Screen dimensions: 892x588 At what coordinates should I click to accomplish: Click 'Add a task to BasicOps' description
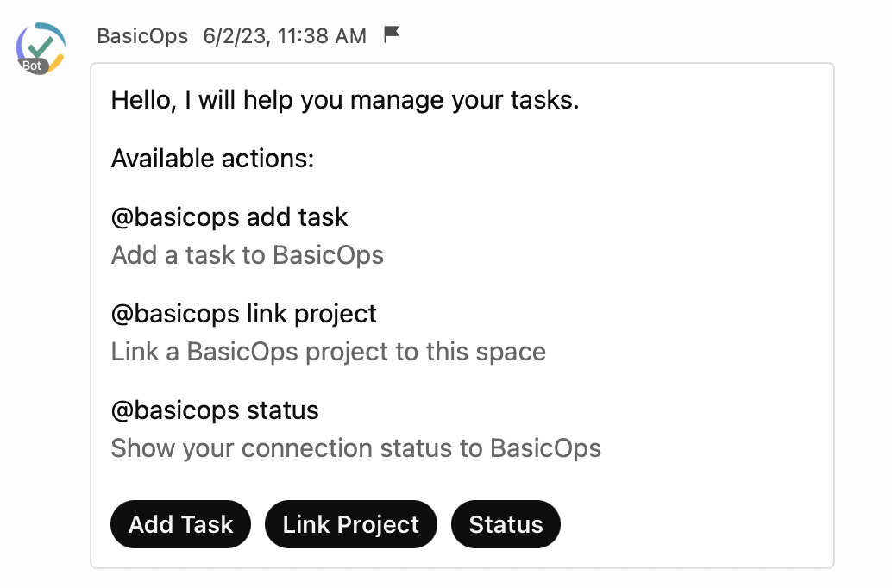248,254
